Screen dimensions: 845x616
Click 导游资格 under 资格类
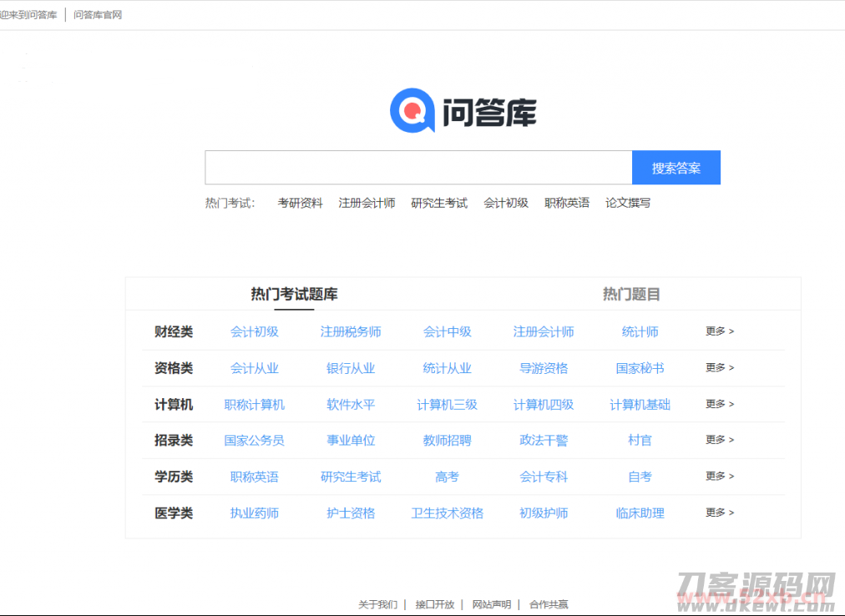543,367
